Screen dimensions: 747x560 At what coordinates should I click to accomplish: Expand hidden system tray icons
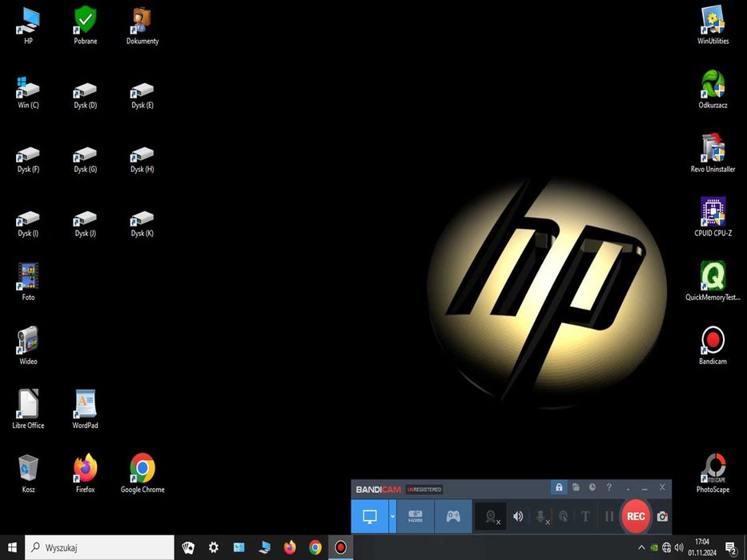(x=641, y=548)
